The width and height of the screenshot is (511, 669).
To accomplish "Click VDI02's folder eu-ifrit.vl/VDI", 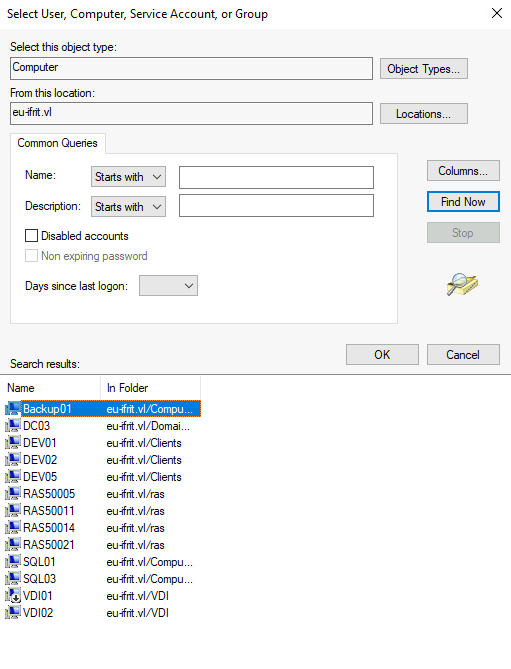I will pyautogui.click(x=138, y=613).
